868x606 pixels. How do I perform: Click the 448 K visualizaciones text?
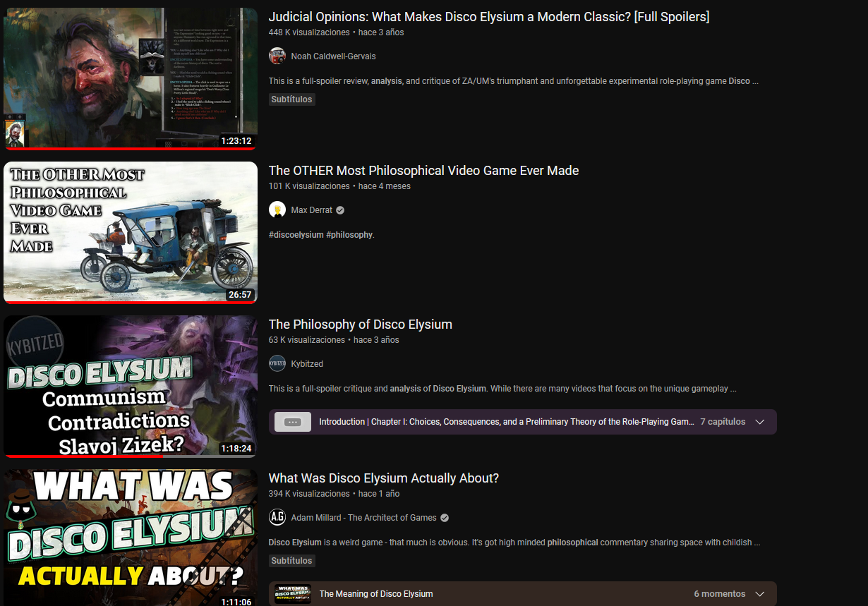(309, 32)
